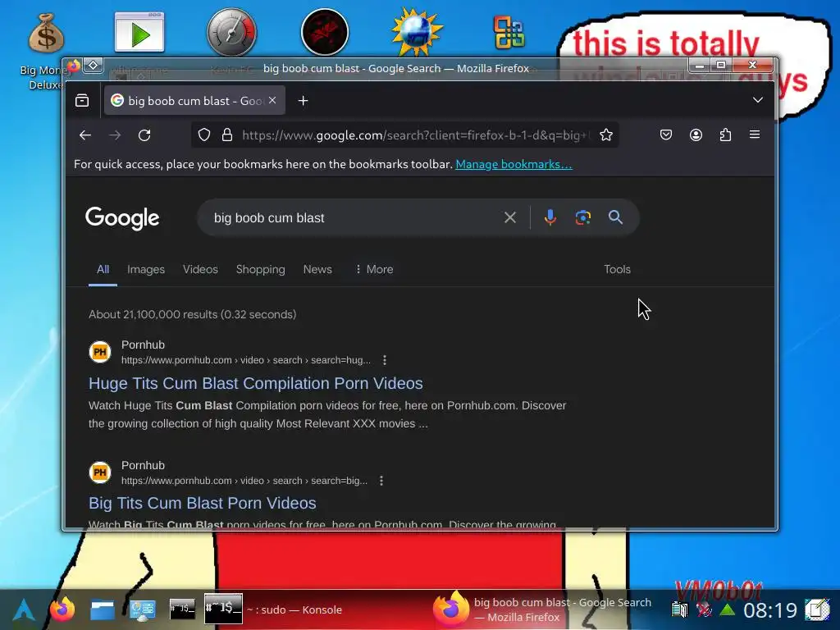Open the file manager taskbar icon
840x630 pixels.
coord(103,609)
